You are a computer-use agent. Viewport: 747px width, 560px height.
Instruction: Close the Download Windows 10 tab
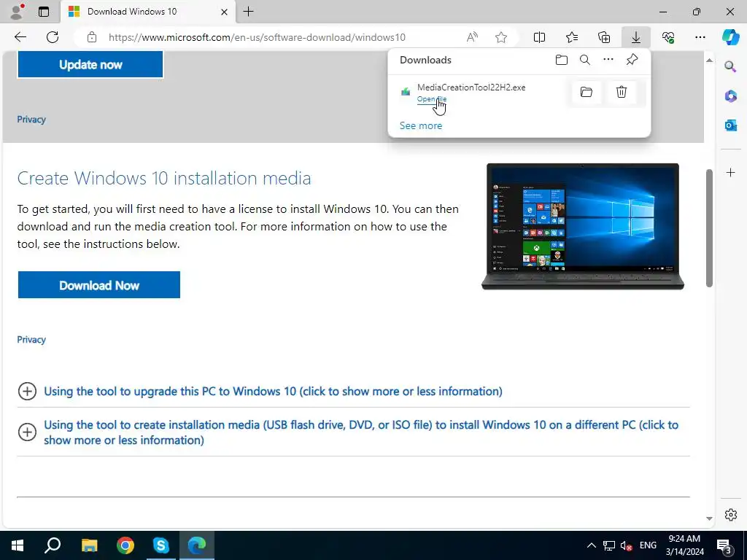[x=225, y=12]
